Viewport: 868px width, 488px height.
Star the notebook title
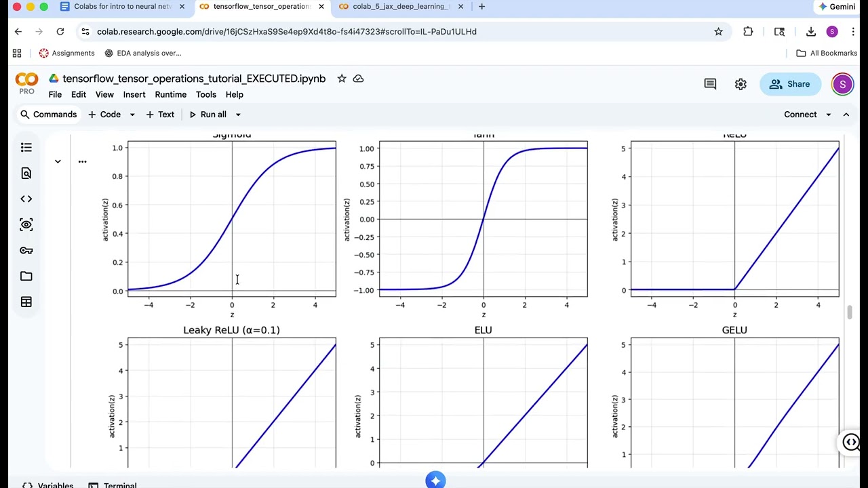pos(342,79)
